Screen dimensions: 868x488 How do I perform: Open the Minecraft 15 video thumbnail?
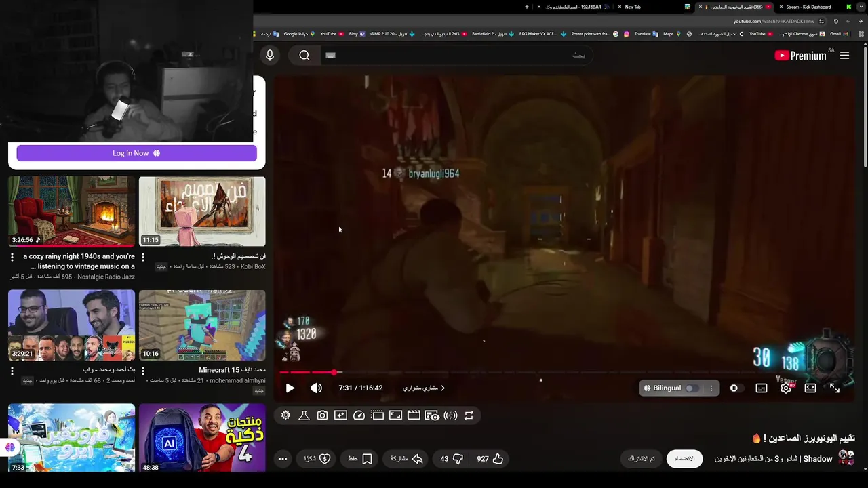[202, 325]
